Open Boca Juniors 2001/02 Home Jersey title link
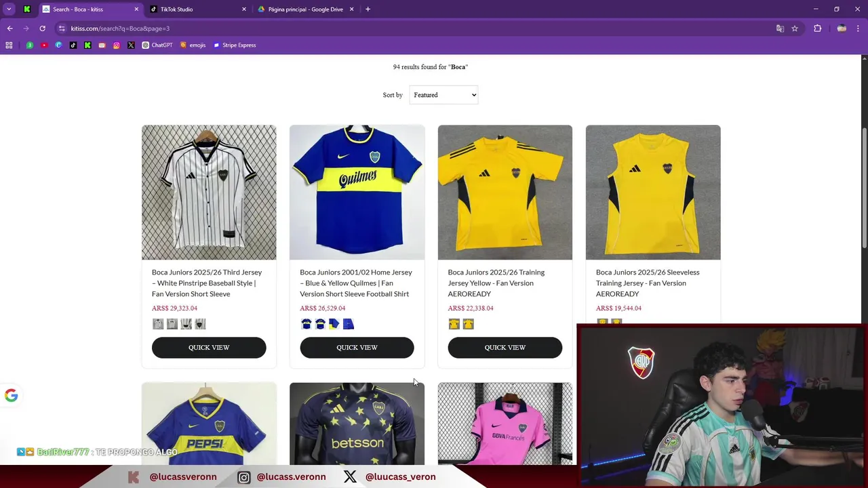 (356, 283)
